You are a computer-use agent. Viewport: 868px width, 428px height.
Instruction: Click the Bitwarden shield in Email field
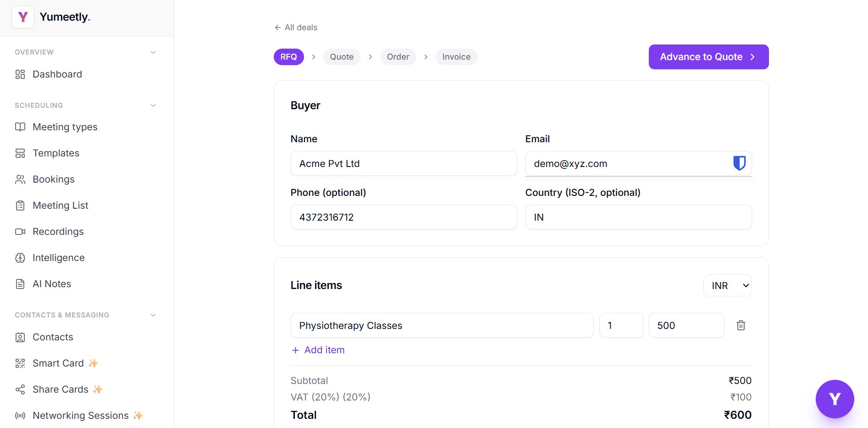739,163
